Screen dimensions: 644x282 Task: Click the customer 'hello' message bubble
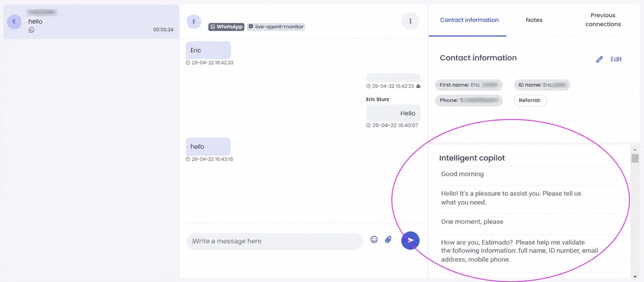208,146
